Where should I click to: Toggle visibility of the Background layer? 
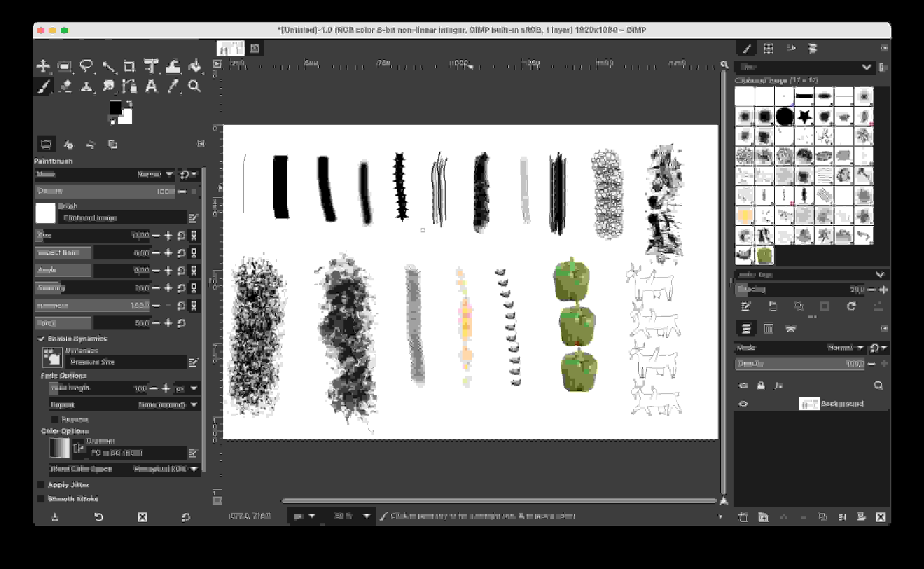click(x=743, y=403)
